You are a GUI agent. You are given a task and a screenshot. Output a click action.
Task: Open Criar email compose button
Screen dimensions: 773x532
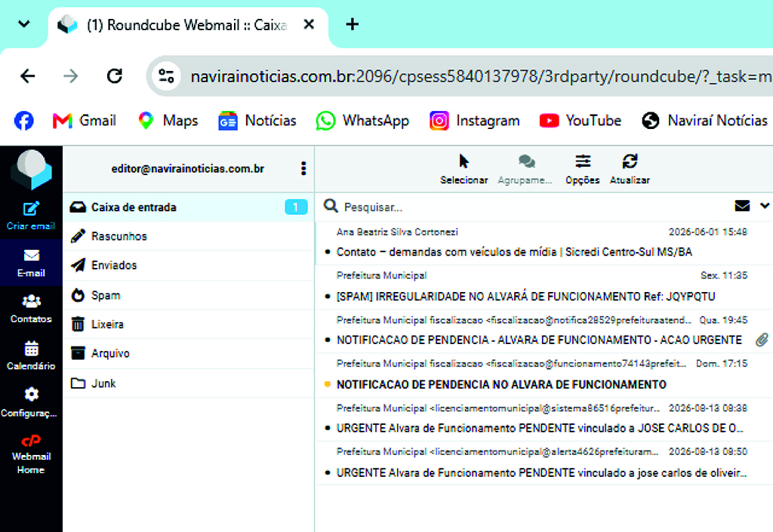[31, 216]
